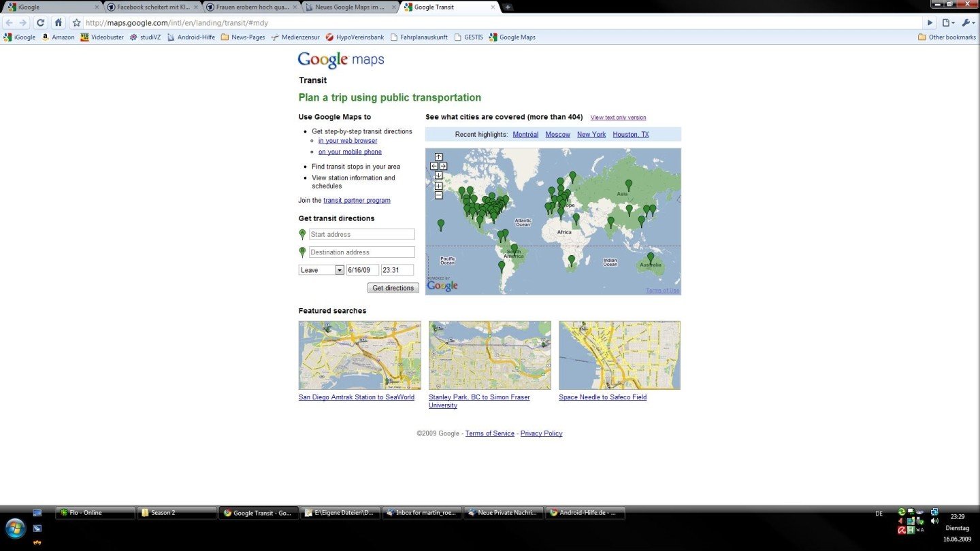Click the departure date field showing 6/16/09
Screen dimensions: 980x551
(363, 270)
